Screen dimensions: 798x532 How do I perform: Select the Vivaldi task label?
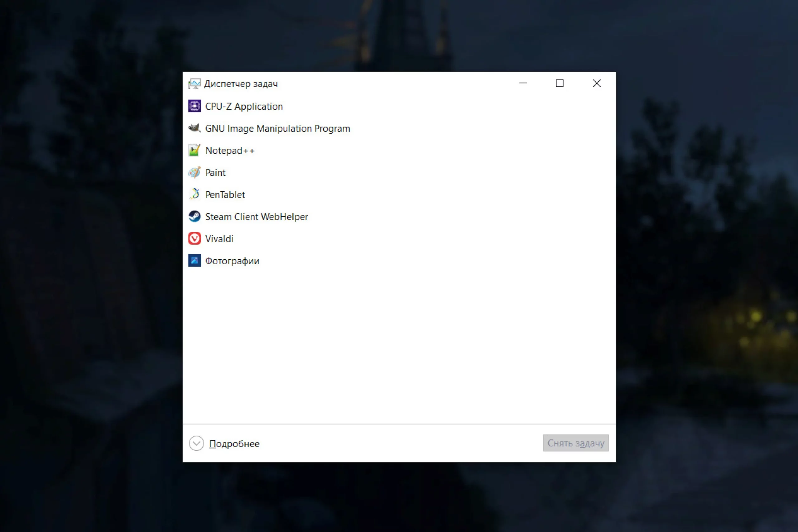point(219,239)
